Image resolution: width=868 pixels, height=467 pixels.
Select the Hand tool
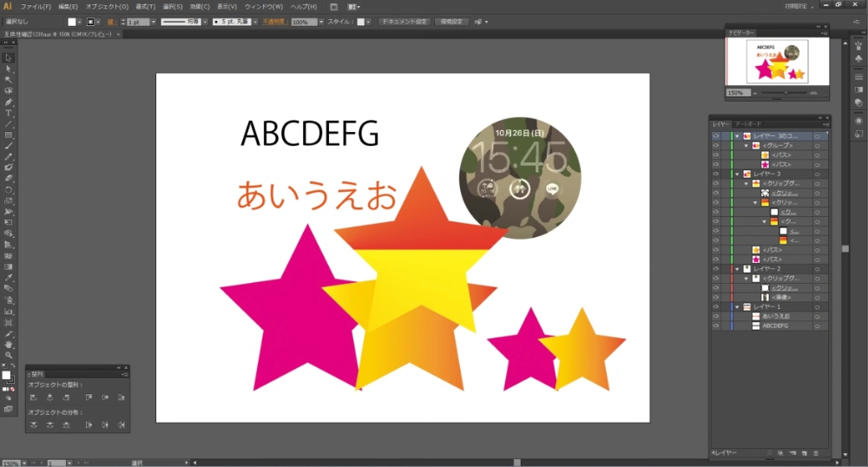(9, 345)
